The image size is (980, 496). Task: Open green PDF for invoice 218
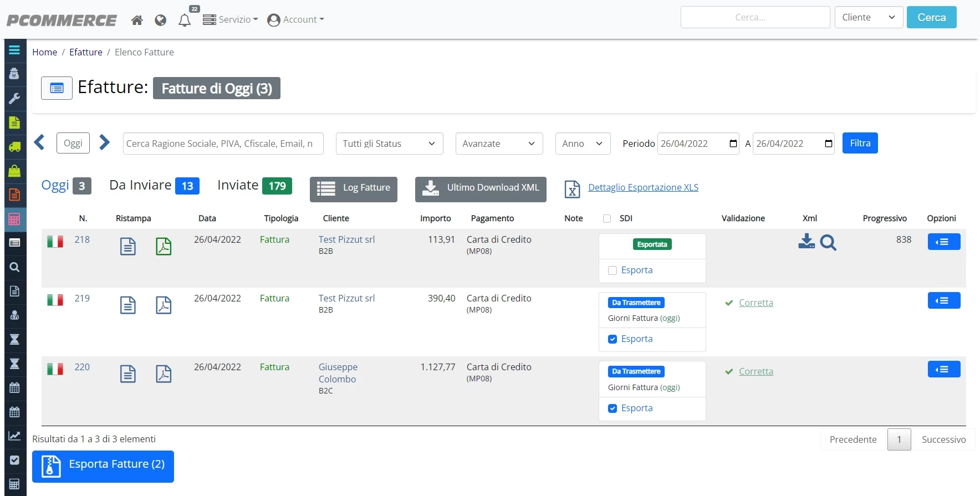click(x=164, y=246)
